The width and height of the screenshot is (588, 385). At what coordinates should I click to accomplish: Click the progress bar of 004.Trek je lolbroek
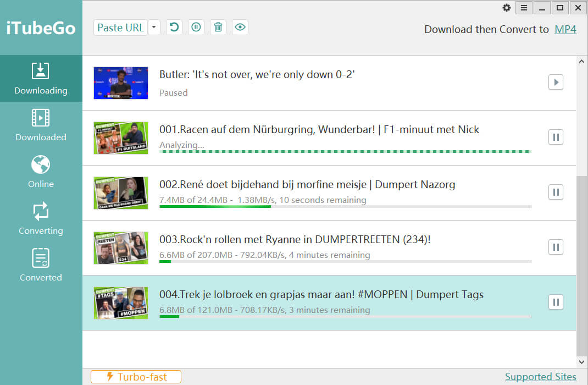[x=345, y=316]
